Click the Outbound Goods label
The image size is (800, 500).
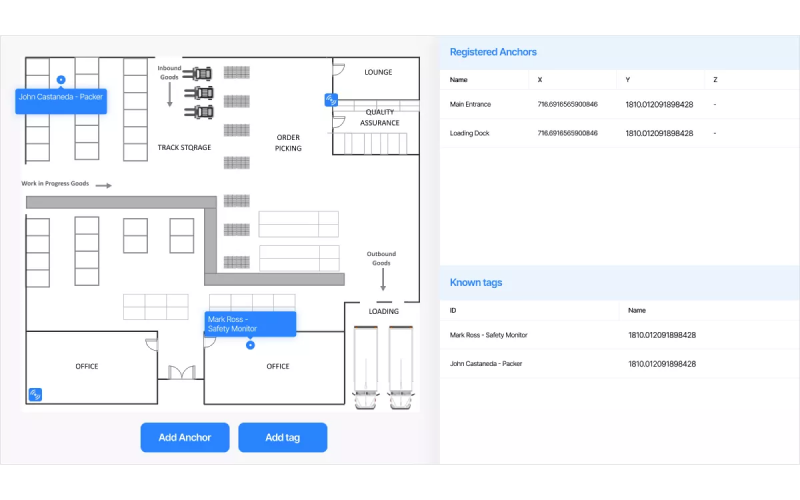[381, 258]
